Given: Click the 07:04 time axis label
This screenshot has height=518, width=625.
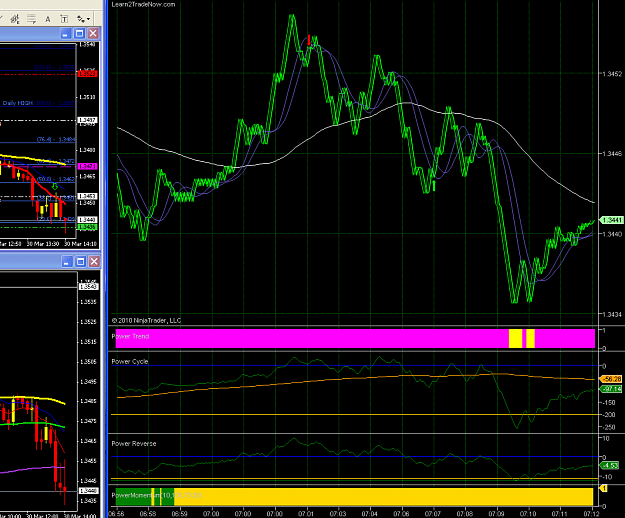Looking at the screenshot, I should tap(369, 514).
